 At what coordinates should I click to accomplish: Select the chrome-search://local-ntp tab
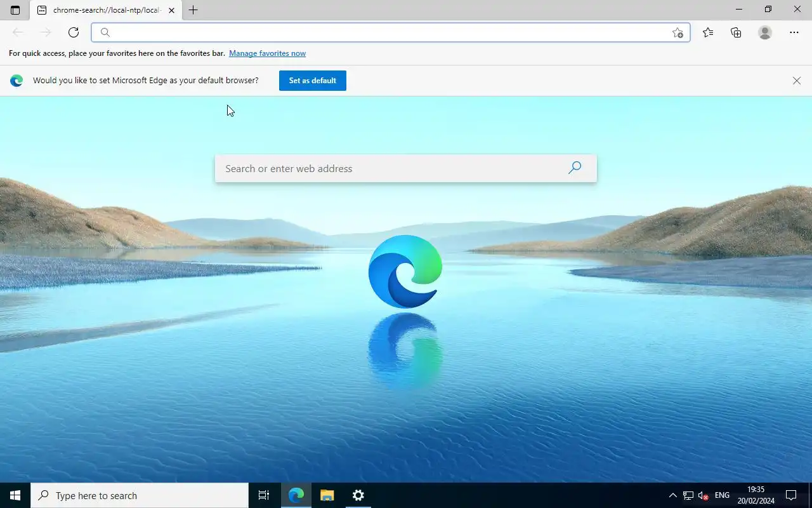tap(105, 10)
